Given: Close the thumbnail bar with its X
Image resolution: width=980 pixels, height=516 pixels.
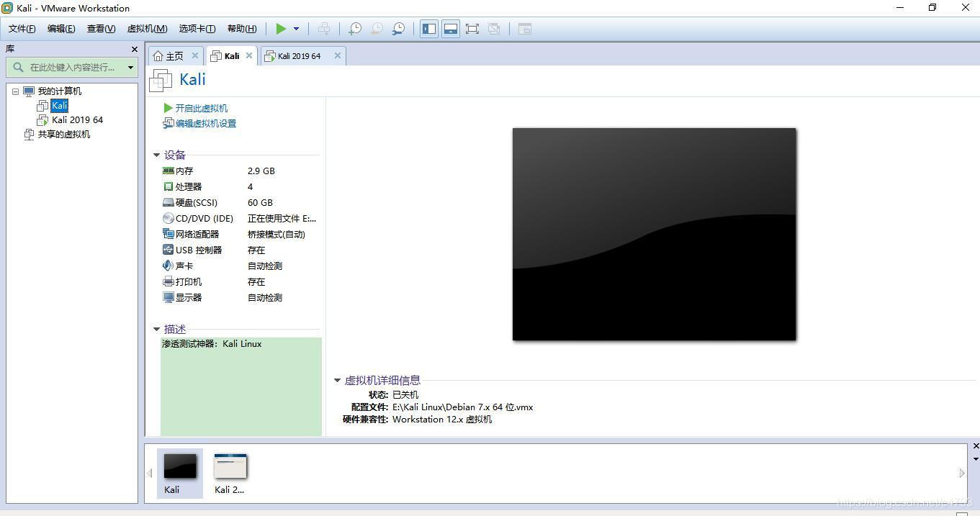Looking at the screenshot, I should 976,446.
